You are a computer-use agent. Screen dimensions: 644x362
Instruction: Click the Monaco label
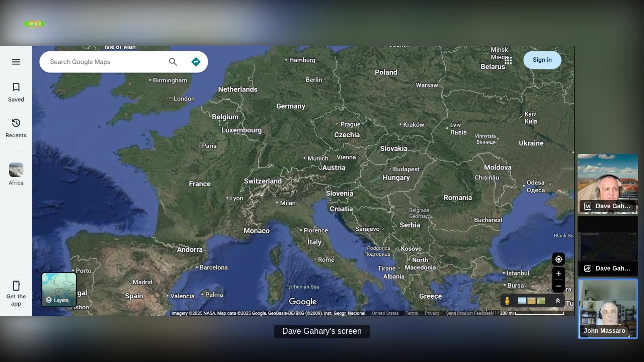tap(257, 230)
